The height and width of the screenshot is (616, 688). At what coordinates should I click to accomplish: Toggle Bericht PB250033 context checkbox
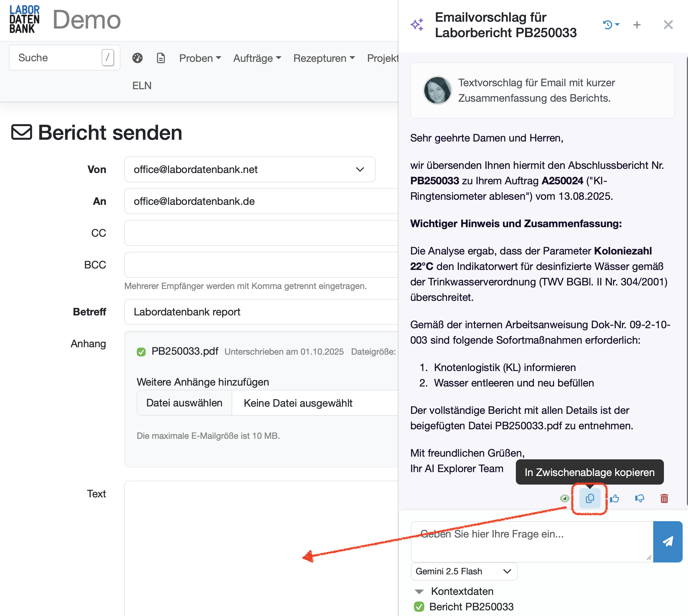click(419, 607)
